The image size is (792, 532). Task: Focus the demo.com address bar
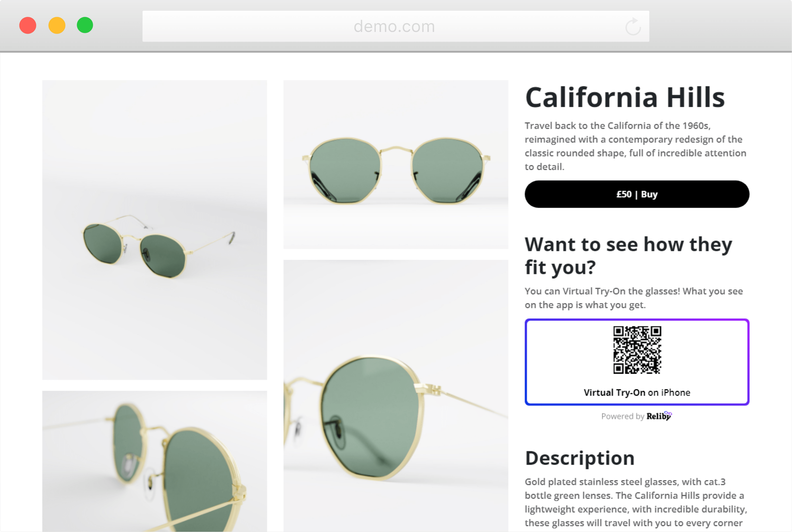(x=394, y=27)
